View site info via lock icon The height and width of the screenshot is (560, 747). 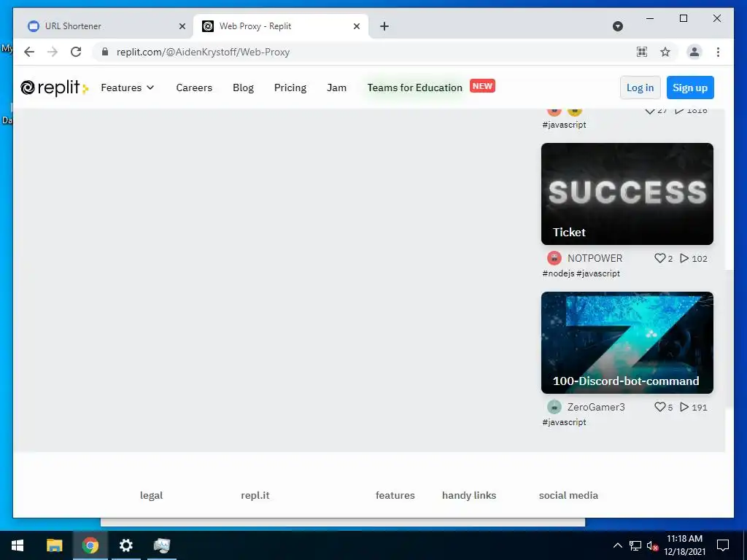tap(105, 52)
